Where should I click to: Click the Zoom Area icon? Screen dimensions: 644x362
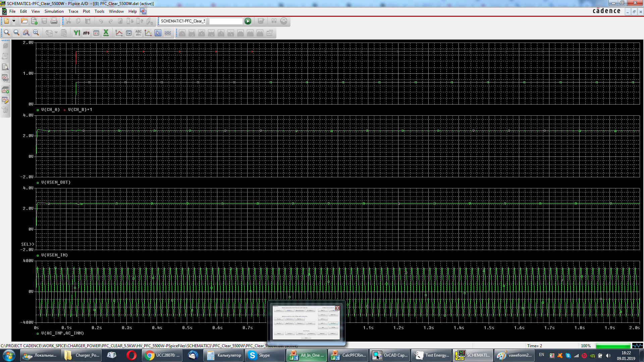(26, 33)
